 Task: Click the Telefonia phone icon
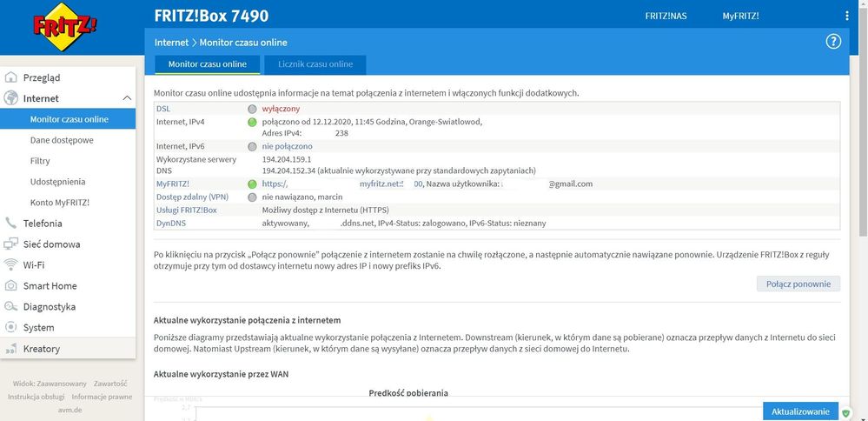point(11,224)
